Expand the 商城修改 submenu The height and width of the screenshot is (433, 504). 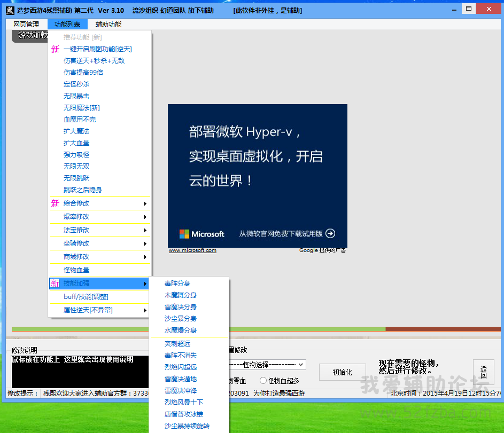(99, 257)
